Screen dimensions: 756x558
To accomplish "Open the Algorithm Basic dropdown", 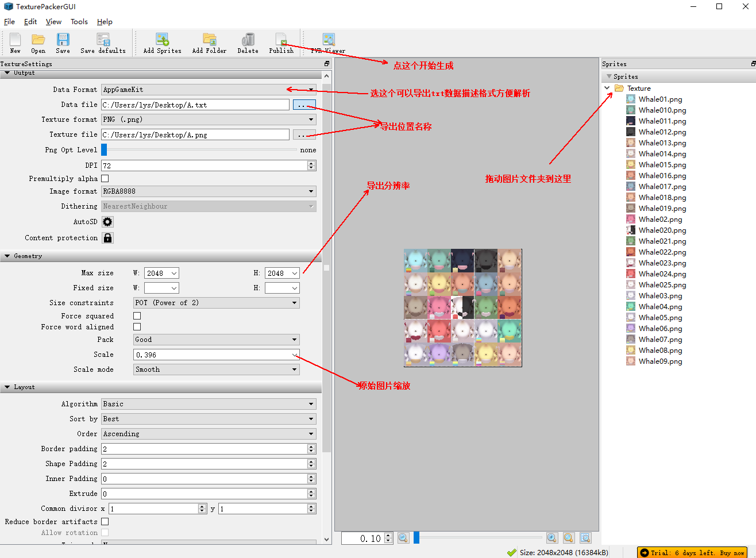I will [x=209, y=404].
